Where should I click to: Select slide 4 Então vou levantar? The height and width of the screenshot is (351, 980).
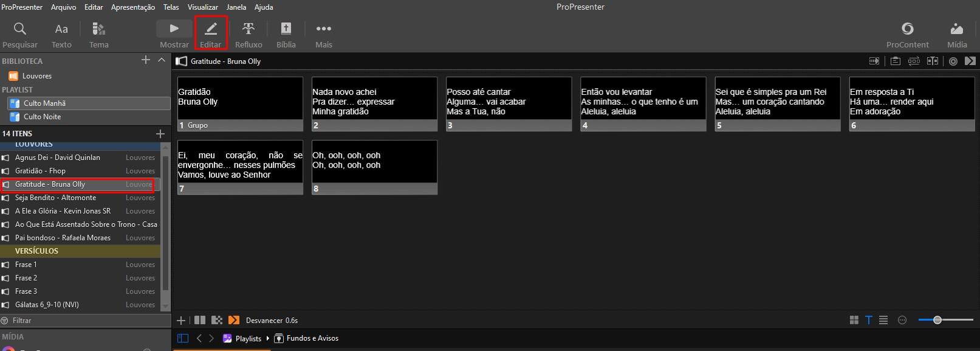(643, 103)
